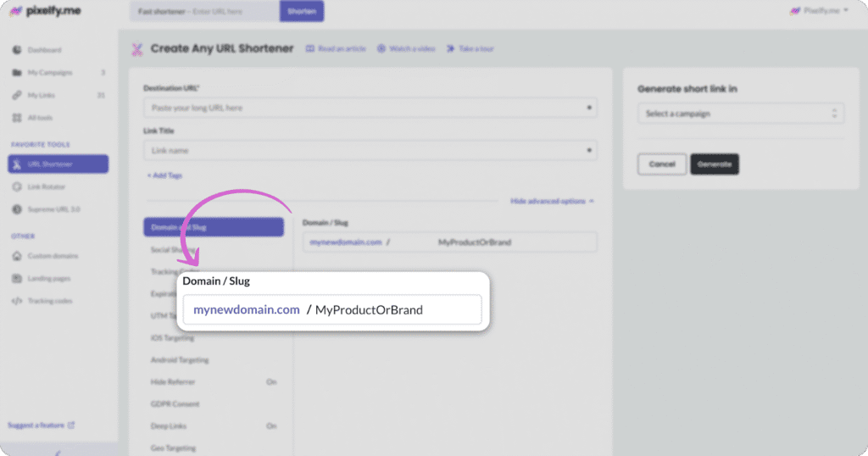
Task: Toggle Hide Referrer On setting
Action: pos(271,382)
